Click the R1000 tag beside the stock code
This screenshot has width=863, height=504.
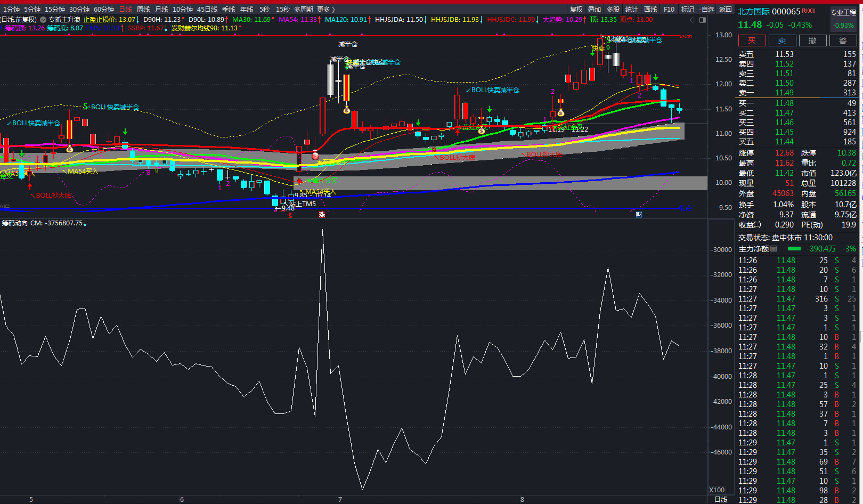click(x=809, y=11)
